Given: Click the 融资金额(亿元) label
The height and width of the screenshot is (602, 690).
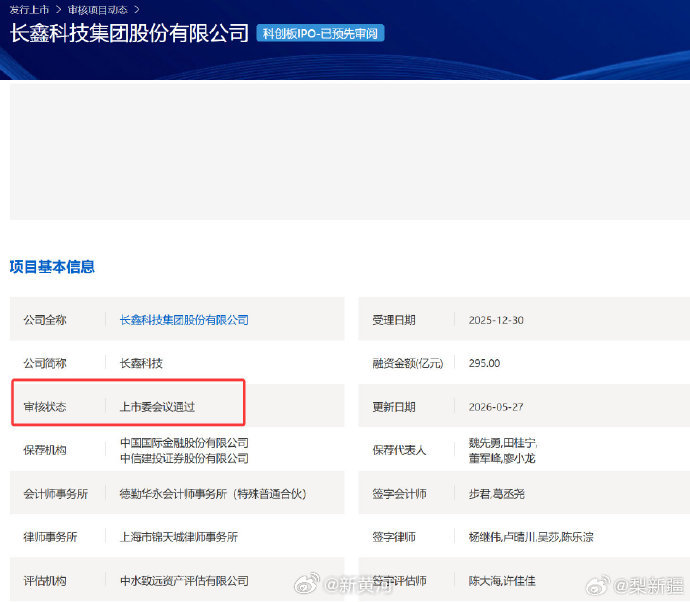Looking at the screenshot, I should pyautogui.click(x=407, y=363).
